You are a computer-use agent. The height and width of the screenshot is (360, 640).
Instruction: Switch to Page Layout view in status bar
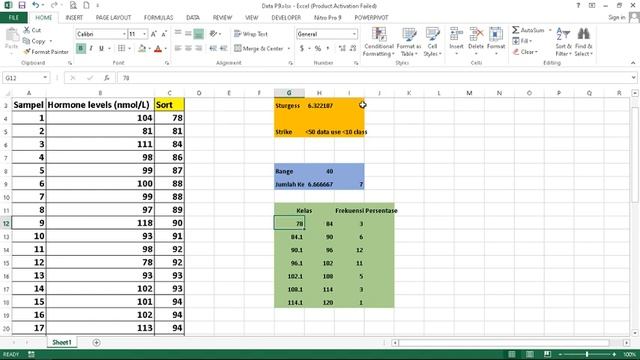(529, 354)
